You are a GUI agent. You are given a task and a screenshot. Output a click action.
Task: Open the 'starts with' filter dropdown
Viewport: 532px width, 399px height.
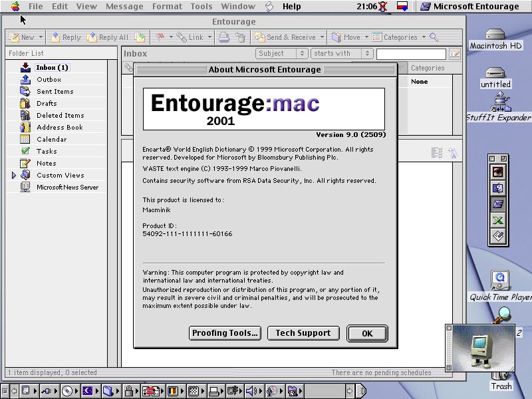(342, 53)
